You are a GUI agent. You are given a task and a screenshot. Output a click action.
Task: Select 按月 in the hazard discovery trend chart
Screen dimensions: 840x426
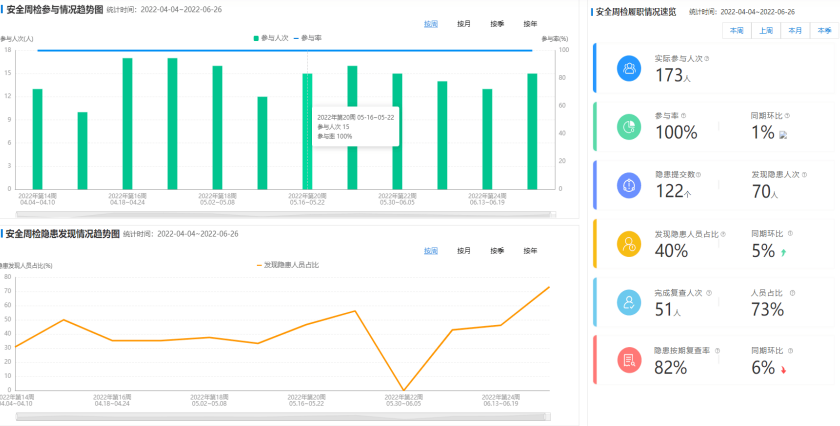[x=464, y=251]
